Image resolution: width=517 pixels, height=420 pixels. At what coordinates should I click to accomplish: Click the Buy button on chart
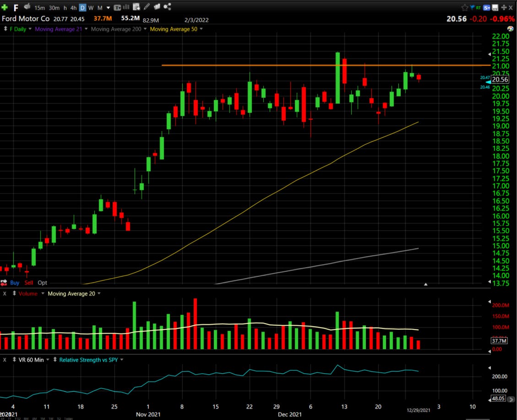(15, 283)
